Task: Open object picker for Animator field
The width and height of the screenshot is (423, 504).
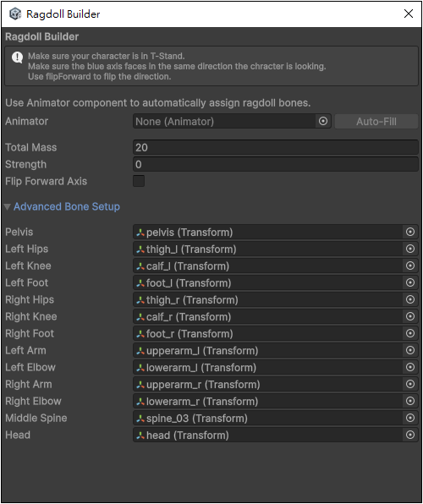Action: pyautogui.click(x=323, y=121)
